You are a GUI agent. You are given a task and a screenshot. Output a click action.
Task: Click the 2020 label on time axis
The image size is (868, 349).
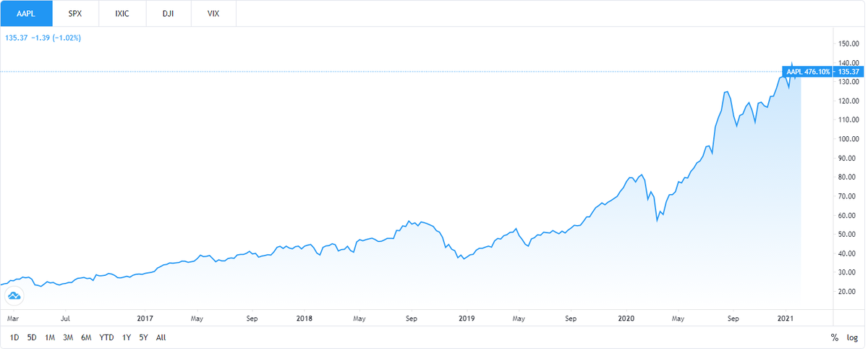[627, 318]
